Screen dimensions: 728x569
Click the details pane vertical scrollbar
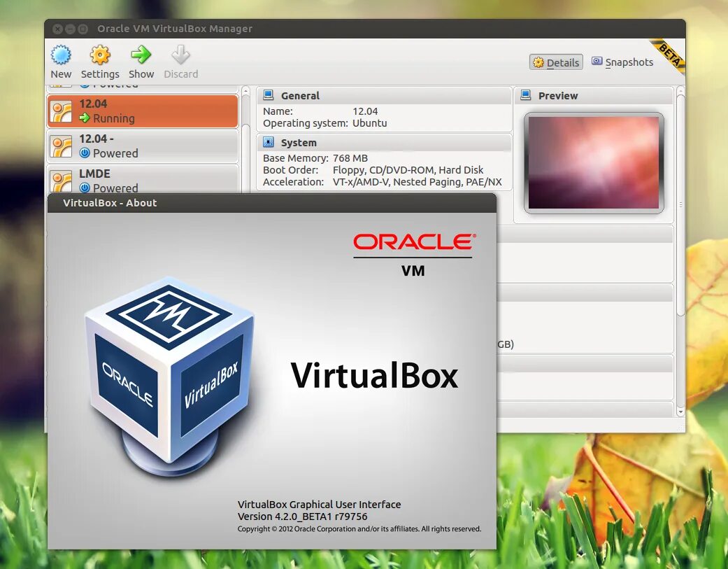pos(680,204)
